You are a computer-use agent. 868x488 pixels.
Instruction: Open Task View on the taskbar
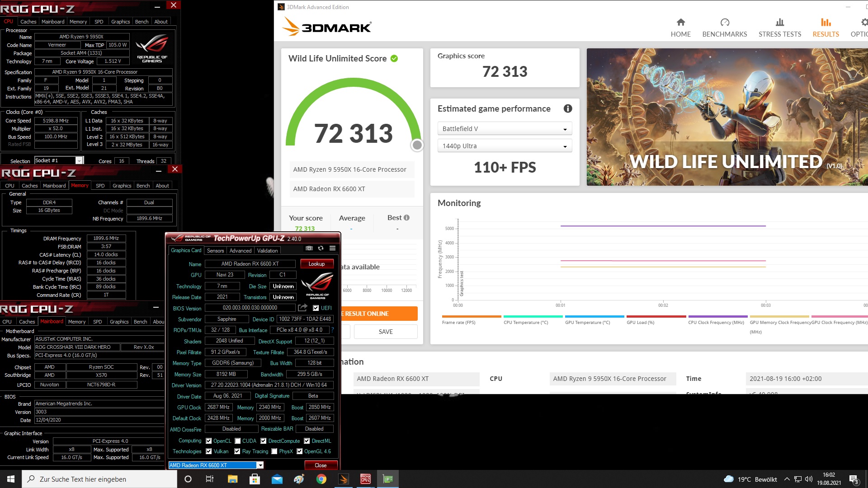coord(210,479)
